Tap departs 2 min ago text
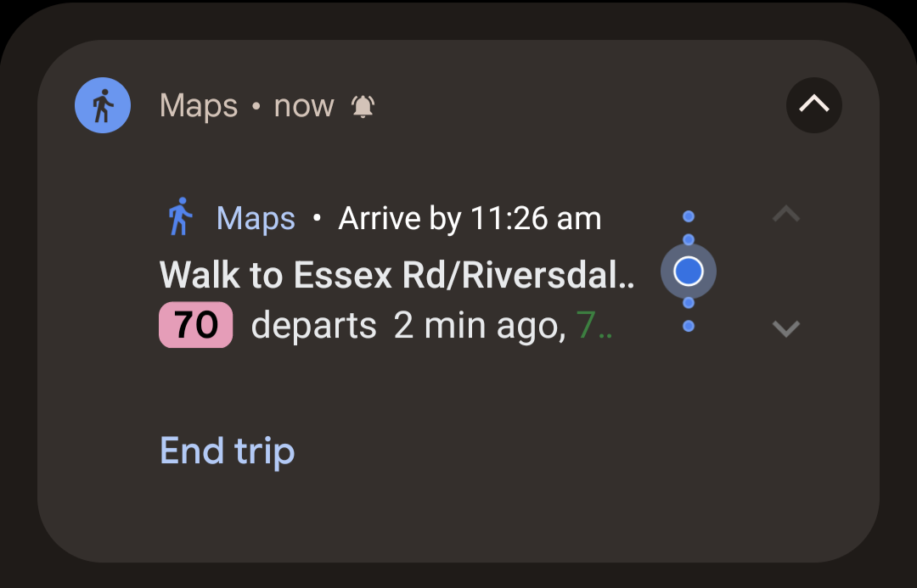This screenshot has height=588, width=917. click(x=408, y=326)
